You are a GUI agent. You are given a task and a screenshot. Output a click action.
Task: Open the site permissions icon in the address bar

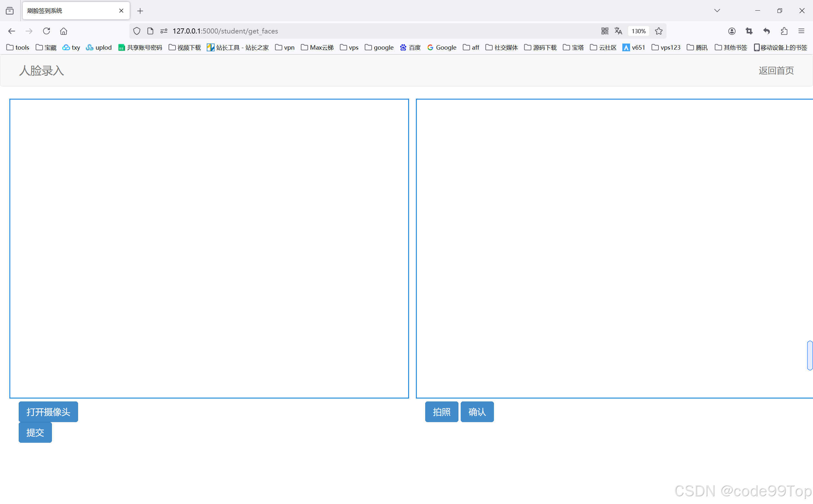pos(164,31)
